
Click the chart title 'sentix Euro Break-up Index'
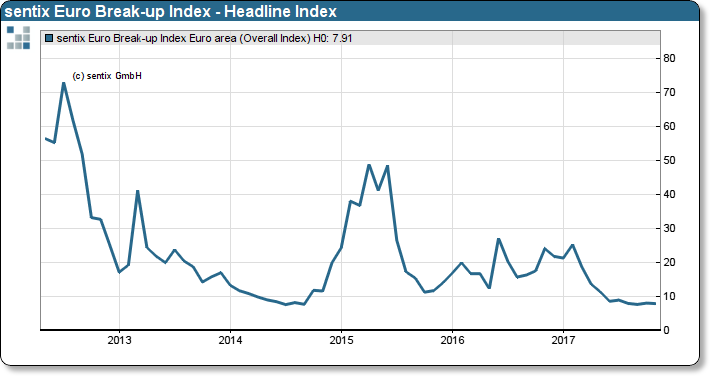click(x=107, y=11)
